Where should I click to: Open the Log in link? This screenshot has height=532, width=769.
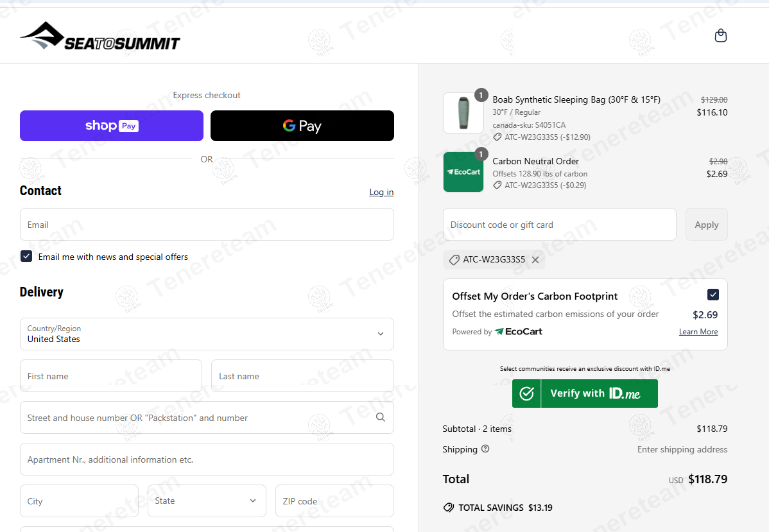coord(381,192)
